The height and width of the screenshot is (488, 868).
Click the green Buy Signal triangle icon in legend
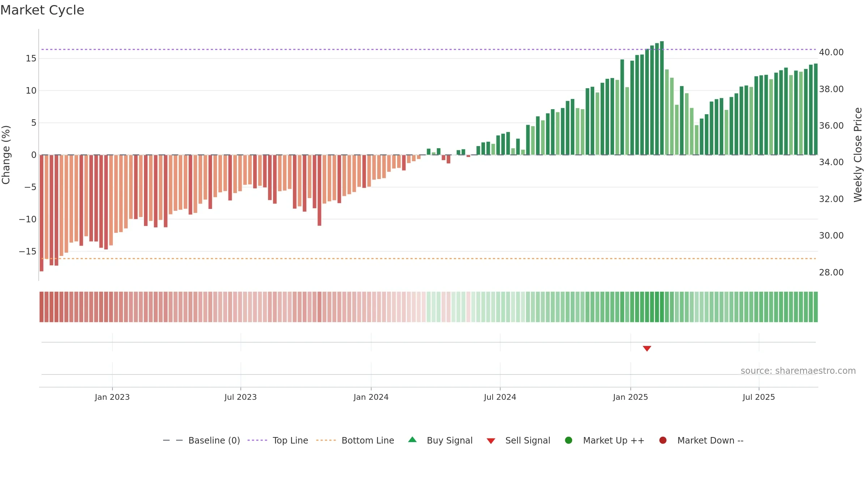(412, 440)
